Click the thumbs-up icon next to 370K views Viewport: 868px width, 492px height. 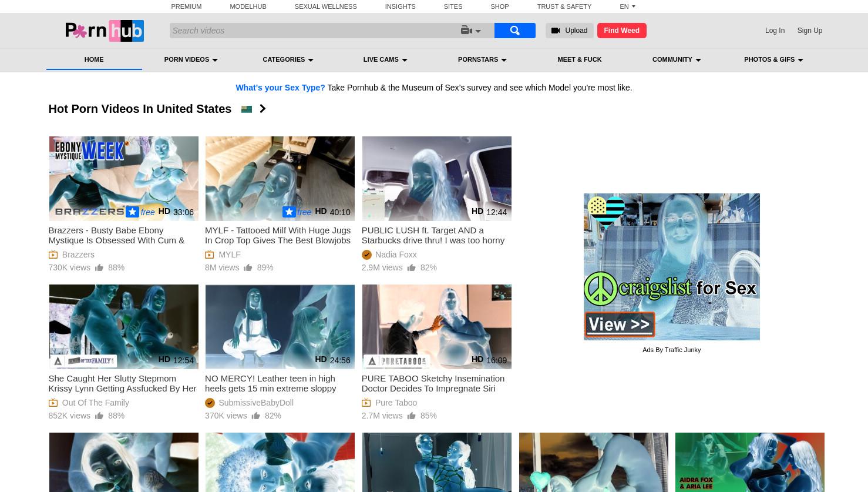click(255, 416)
